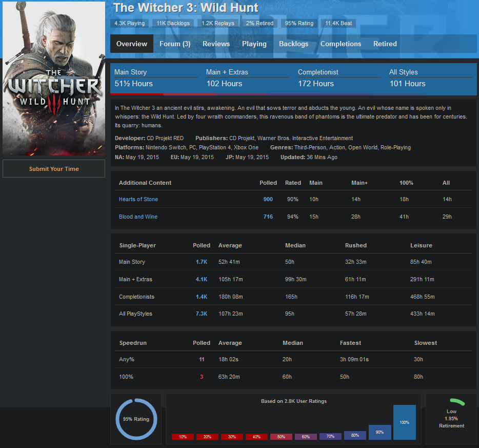Click the 11K Backlogs badge
This screenshot has height=448, width=479.
pyautogui.click(x=173, y=23)
